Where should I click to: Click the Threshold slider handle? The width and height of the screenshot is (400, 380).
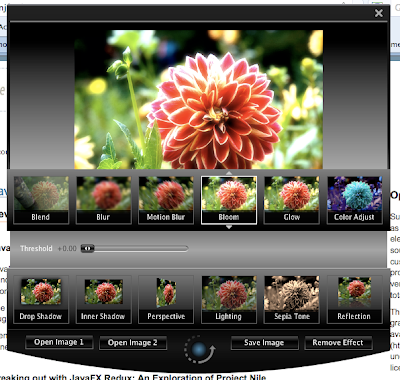pos(88,248)
